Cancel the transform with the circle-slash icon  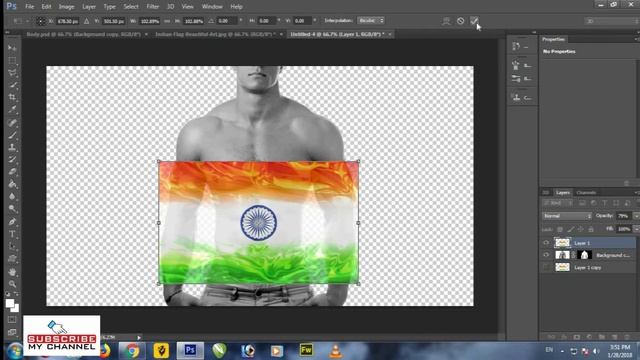coord(460,21)
